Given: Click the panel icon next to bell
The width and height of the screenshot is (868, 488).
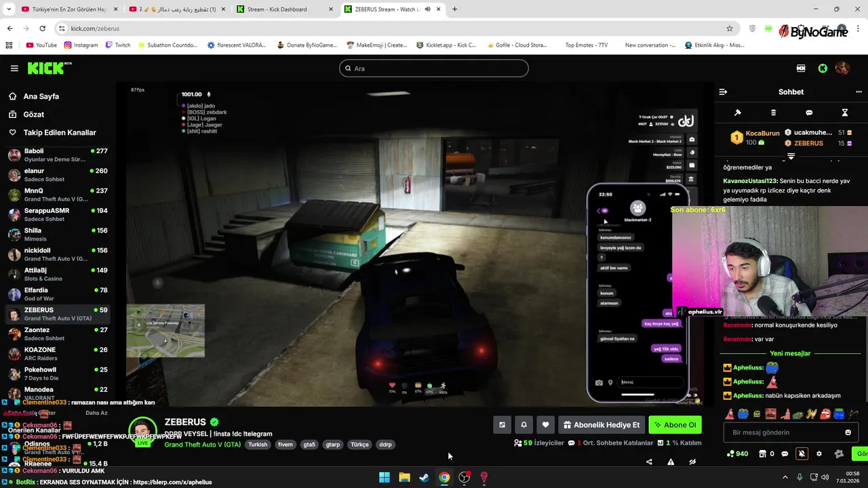Looking at the screenshot, I should point(502,425).
